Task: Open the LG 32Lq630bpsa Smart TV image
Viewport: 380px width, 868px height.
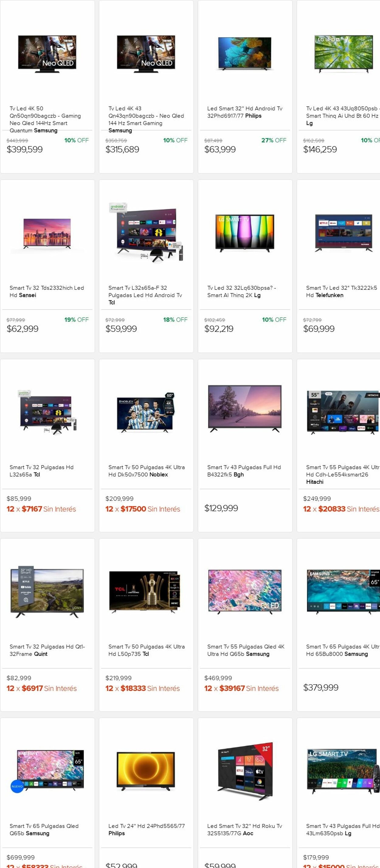Action: pos(245,233)
